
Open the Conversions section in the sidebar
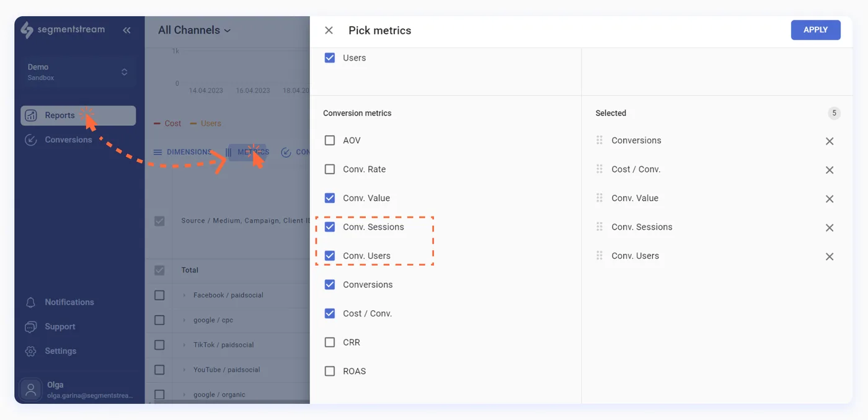tap(66, 139)
